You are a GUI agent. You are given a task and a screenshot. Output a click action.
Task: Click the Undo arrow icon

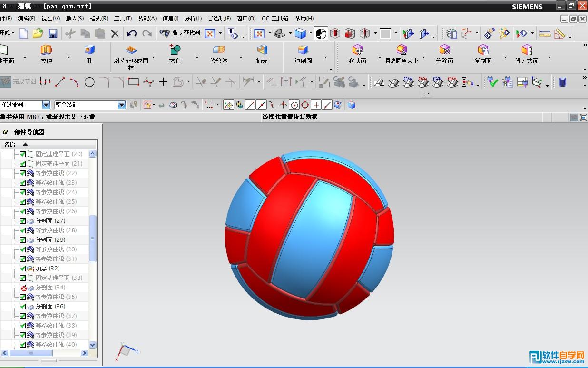point(132,33)
